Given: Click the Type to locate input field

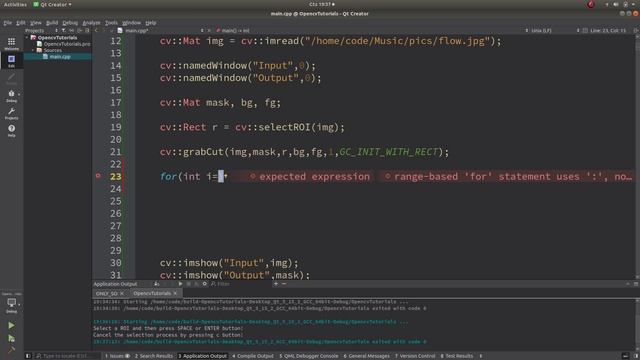Looking at the screenshot, I should point(66,356).
